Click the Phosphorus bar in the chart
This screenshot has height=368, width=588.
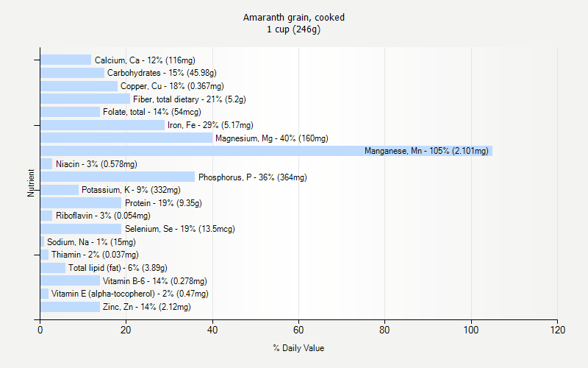click(x=118, y=177)
